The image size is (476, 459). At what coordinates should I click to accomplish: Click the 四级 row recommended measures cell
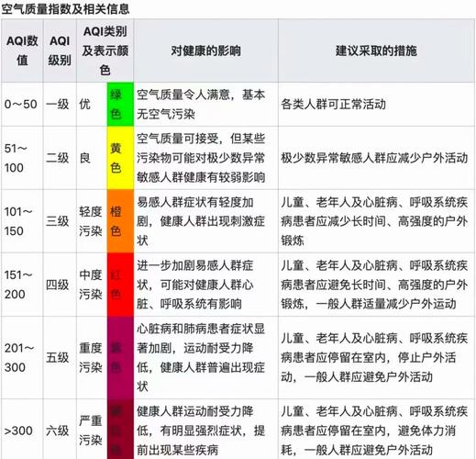(x=376, y=285)
